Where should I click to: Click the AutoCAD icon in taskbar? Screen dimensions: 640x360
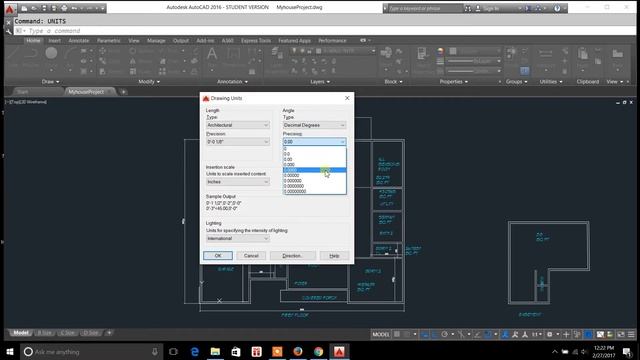[x=339, y=351]
